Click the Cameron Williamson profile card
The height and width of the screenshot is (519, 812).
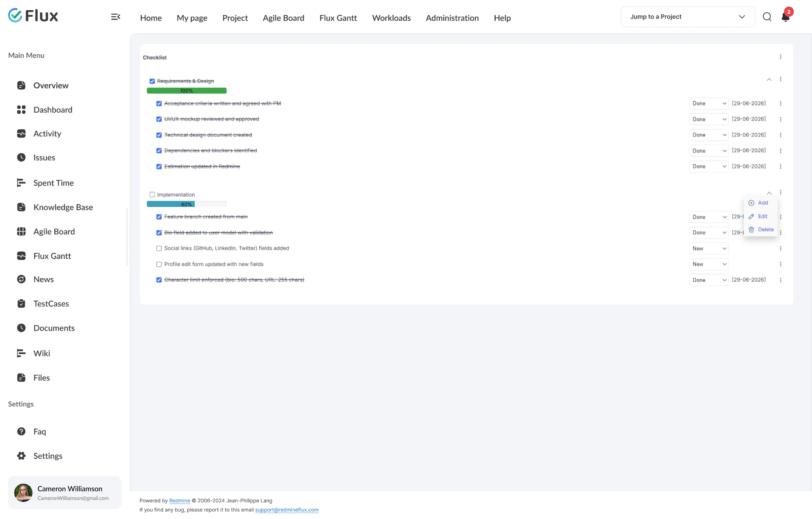pos(65,492)
